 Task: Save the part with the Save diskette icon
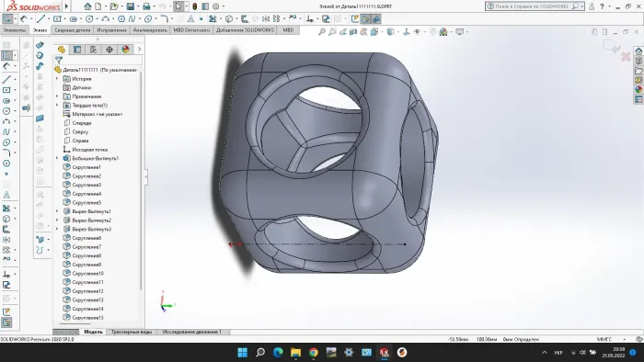coord(131,6)
